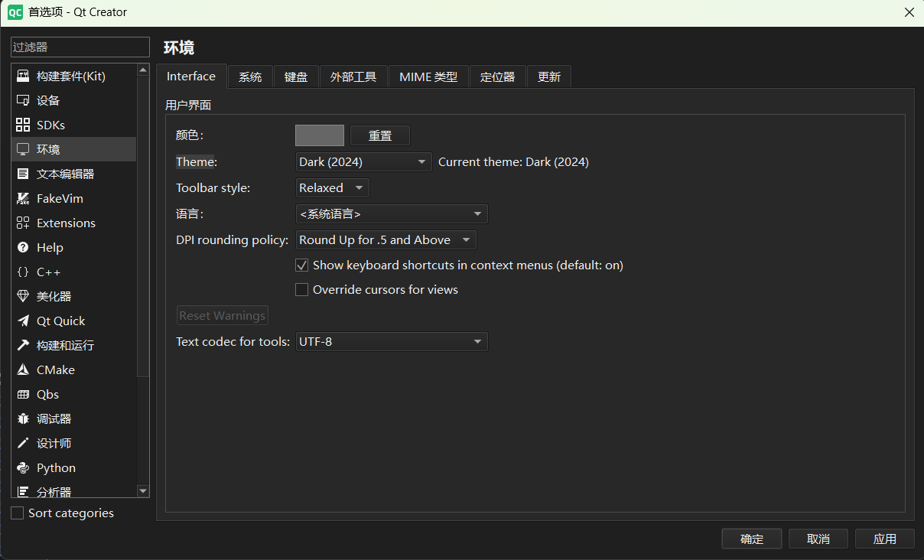Open the Text codec for tools dropdown

pyautogui.click(x=391, y=341)
